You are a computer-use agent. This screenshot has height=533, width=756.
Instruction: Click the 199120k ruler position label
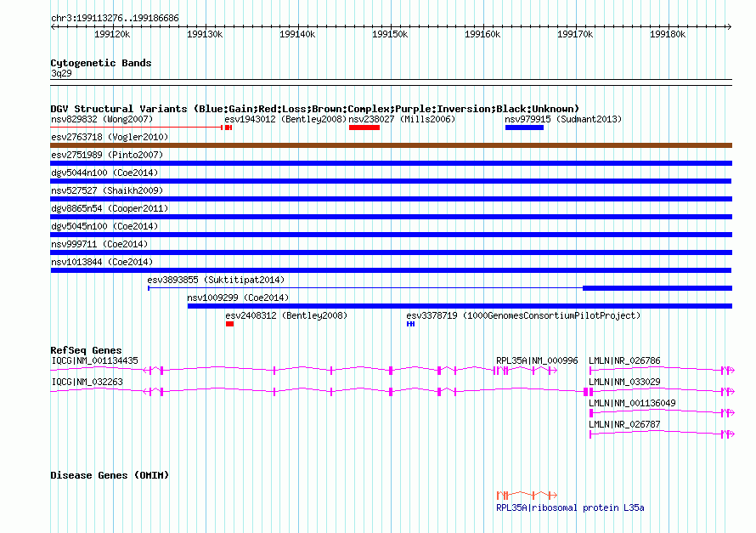click(x=112, y=34)
